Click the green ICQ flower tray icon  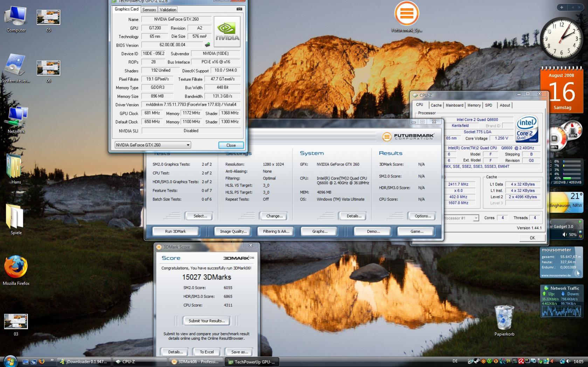click(490, 361)
